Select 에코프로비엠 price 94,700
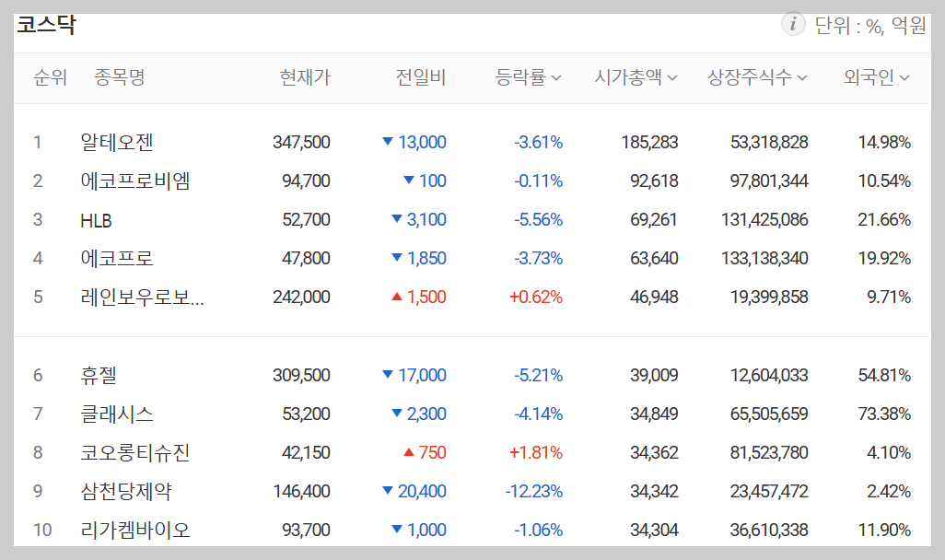Screen dimensions: 945x560 tap(306, 181)
